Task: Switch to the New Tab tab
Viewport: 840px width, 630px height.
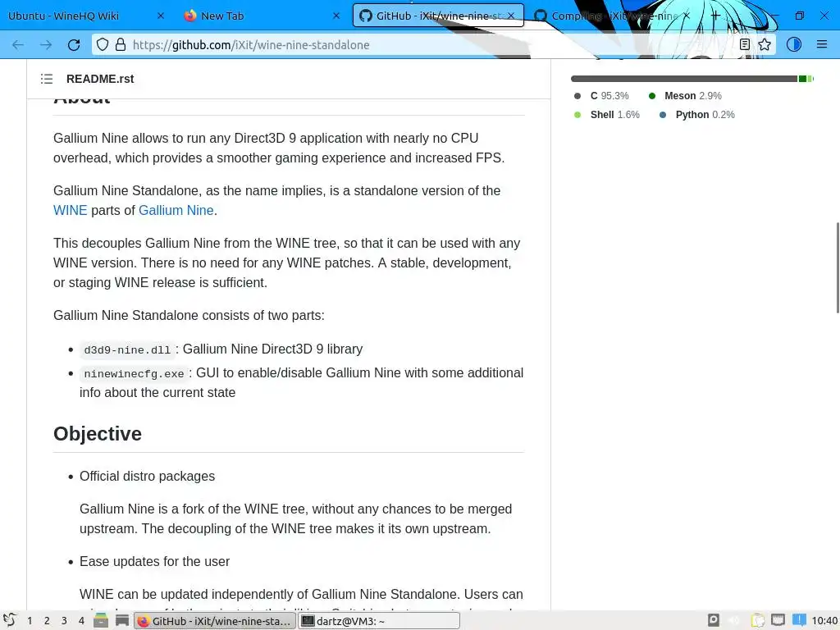Action: click(261, 16)
